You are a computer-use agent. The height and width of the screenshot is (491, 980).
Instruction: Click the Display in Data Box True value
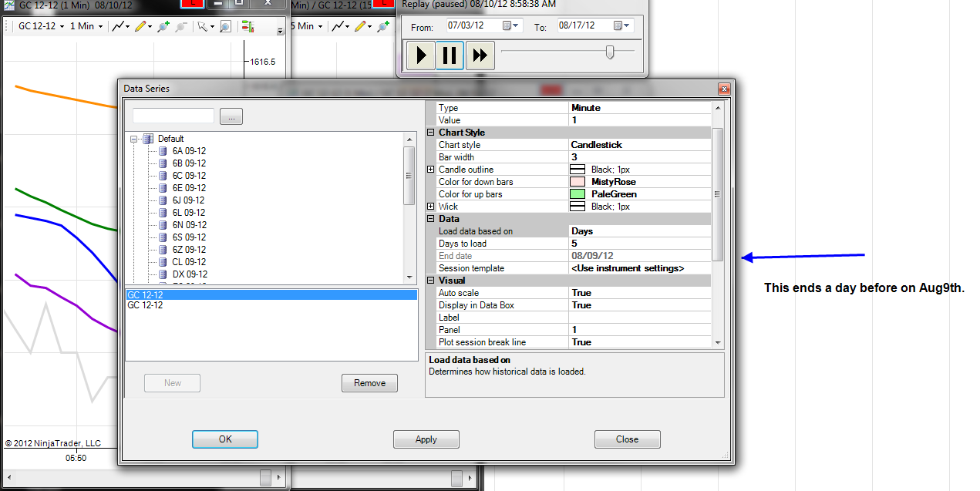point(639,305)
